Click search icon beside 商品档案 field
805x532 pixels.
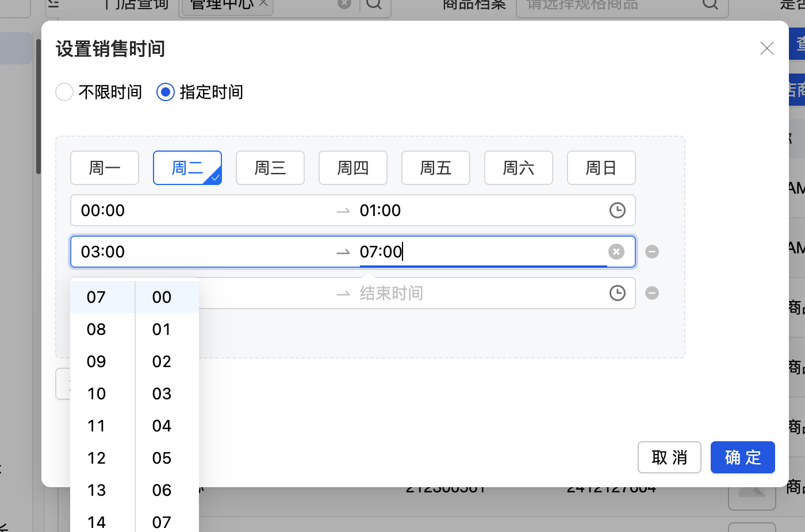(710, 5)
